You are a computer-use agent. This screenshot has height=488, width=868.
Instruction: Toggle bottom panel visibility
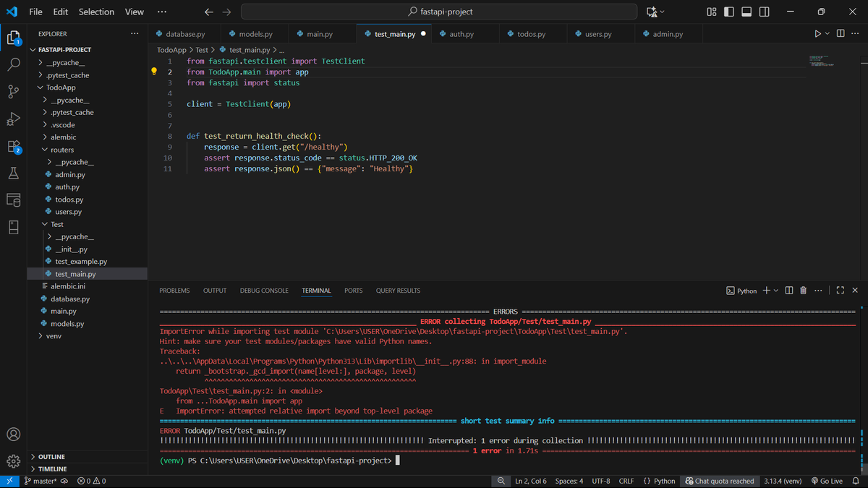coord(746,12)
